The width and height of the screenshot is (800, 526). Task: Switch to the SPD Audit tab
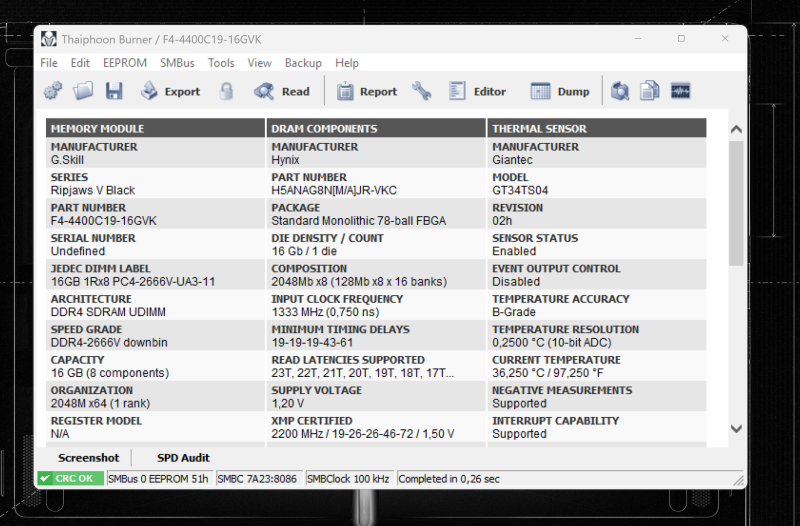click(183, 458)
